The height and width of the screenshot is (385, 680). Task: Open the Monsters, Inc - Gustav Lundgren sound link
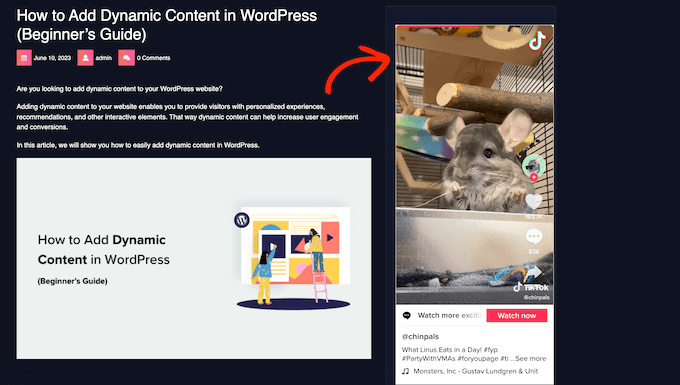click(x=476, y=371)
